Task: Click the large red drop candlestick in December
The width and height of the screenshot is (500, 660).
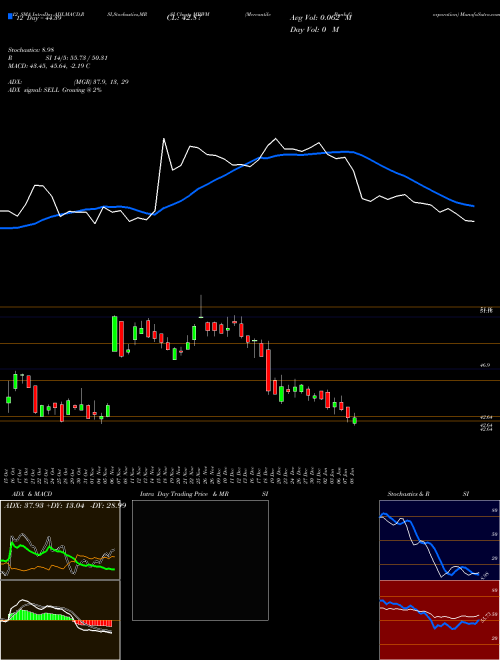Action: point(268,370)
